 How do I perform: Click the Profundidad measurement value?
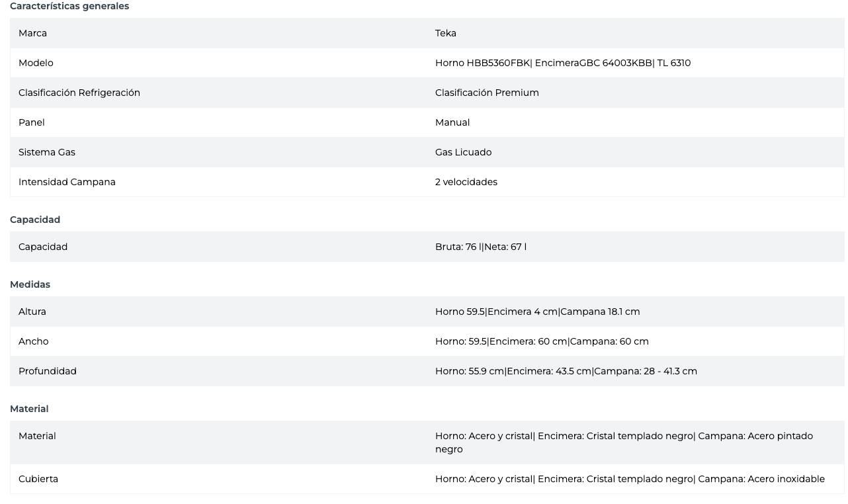(x=566, y=371)
